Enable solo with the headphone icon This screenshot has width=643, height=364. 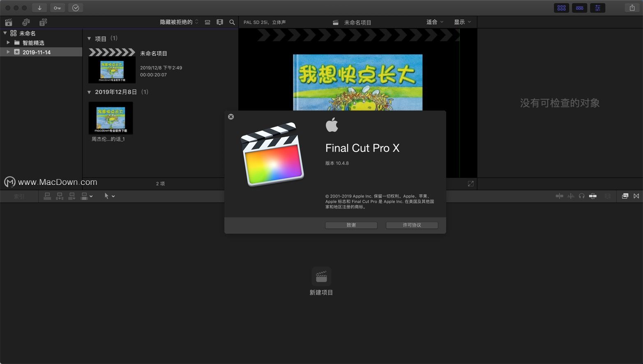tap(582, 196)
